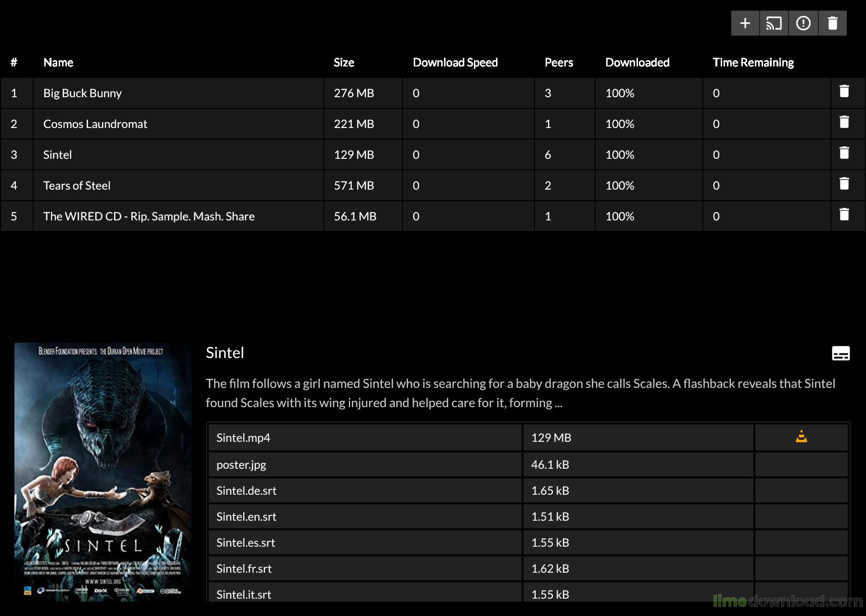Image resolution: width=866 pixels, height=616 pixels.
Task: Click the 1.62 kB file size
Action: 550,569
